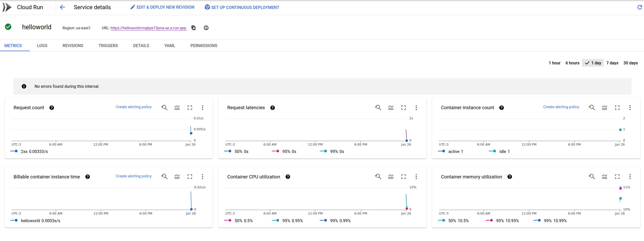Toggle legend on Container instance count chart
Image resolution: width=644 pixels, height=241 pixels.
pyautogui.click(x=605, y=108)
